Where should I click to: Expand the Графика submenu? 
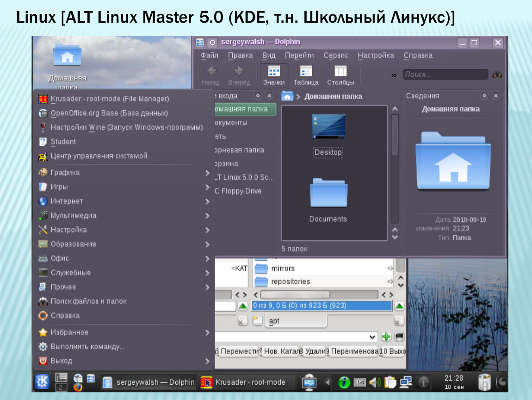click(124, 173)
